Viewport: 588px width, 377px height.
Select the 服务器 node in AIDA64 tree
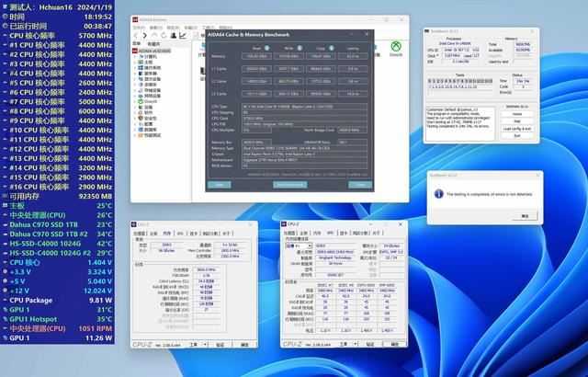(x=150, y=74)
